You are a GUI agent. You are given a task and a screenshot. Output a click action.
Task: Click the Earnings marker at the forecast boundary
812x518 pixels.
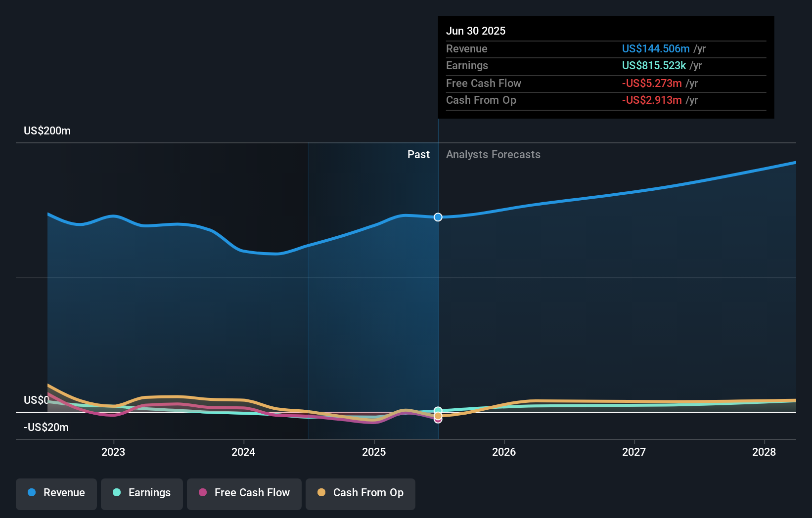click(437, 410)
